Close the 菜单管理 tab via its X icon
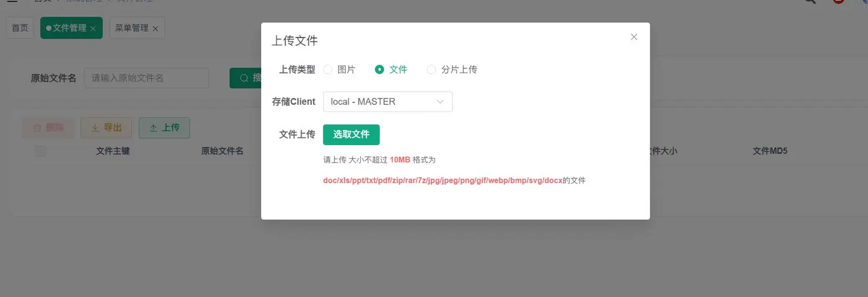868x297 pixels. pos(155,29)
